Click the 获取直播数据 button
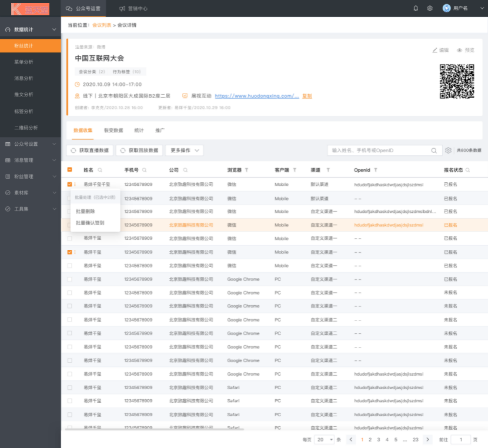Viewport: 488px width, 448px height. pos(89,151)
